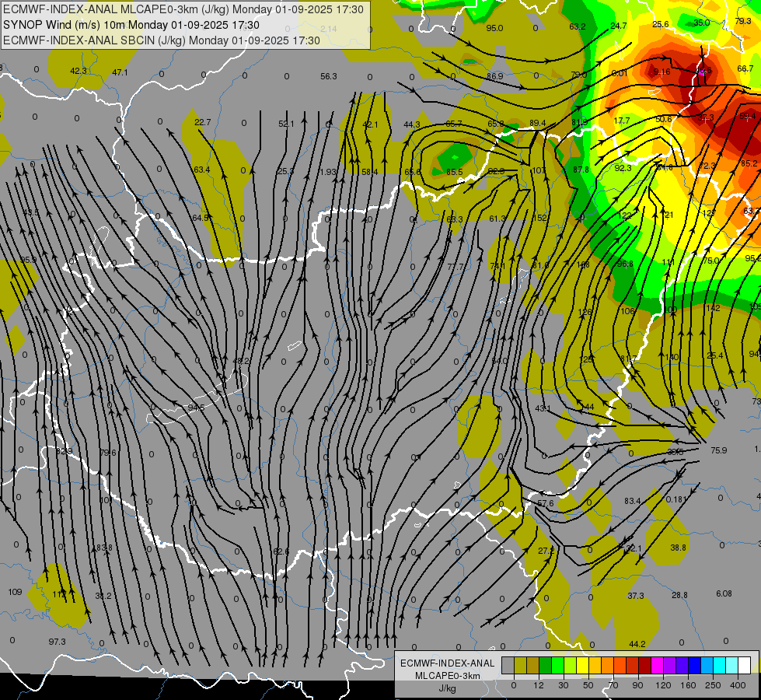Click the map value 85.5 inside green patch
Viewport: 761px width, 700px height.
point(454,172)
